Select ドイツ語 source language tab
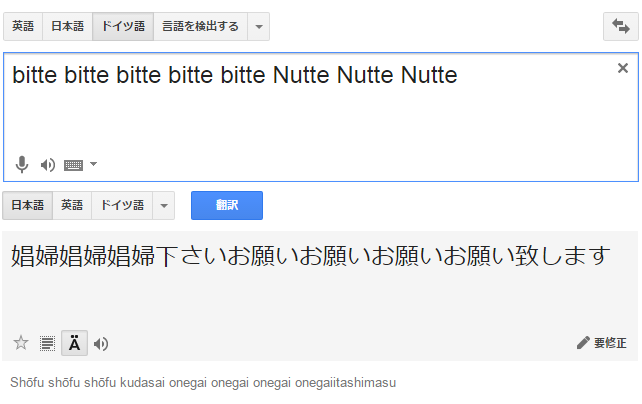The width and height of the screenshot is (642, 404). [123, 27]
